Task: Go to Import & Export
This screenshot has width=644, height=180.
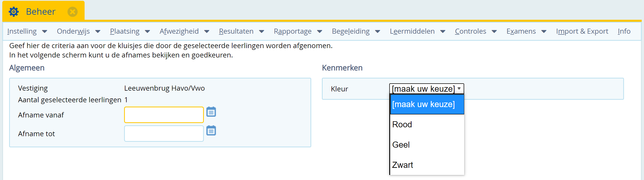Action: (x=582, y=31)
